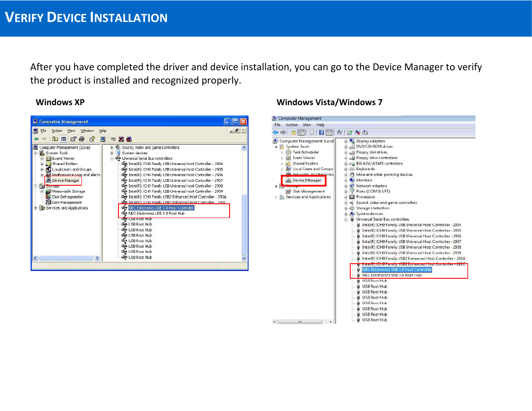Select NEC Electronics USB 3.0 Host Controller in XP
Image resolution: width=532 pixels, height=411 pixels.
161,208
